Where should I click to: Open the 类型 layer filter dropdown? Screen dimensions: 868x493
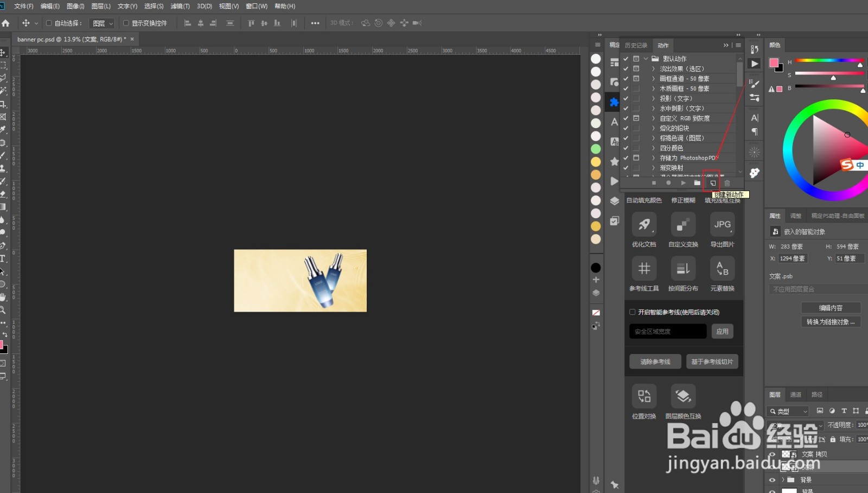point(788,411)
